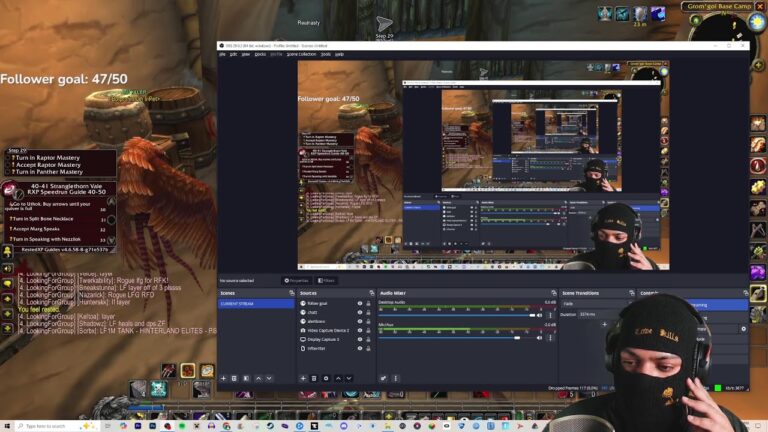
Task: Add a new scene transition with the plus
Action: coord(604,324)
